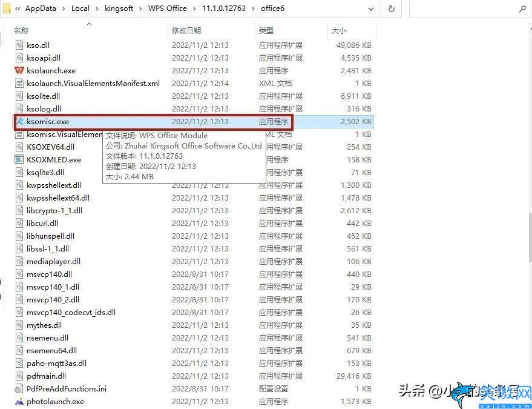Click the vertical scrollbar thumb

pyautogui.click(x=530, y=238)
